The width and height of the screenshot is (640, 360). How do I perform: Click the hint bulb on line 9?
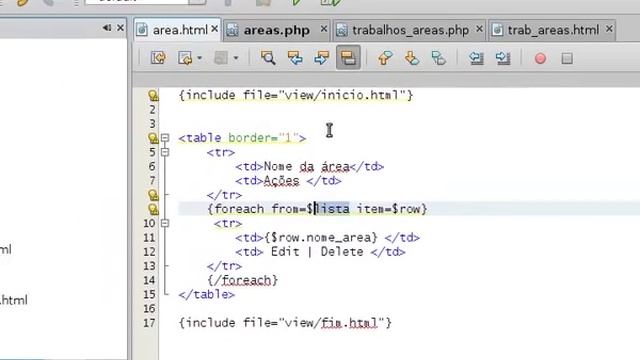click(153, 209)
